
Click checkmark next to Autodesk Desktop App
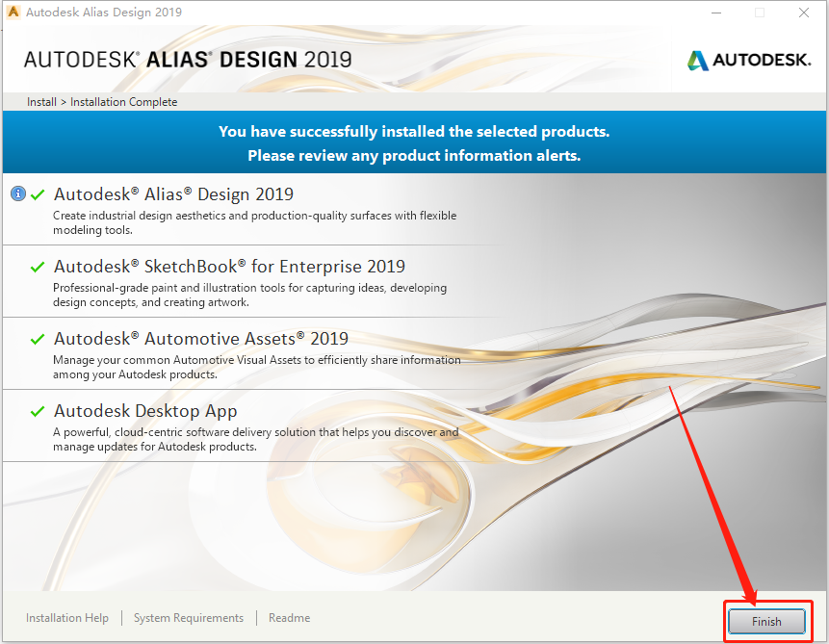tap(38, 411)
